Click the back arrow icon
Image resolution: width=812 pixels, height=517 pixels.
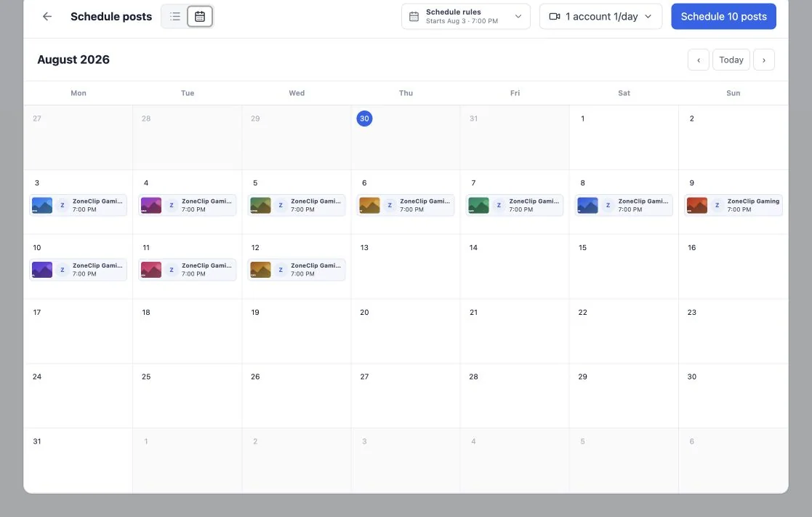pos(47,17)
